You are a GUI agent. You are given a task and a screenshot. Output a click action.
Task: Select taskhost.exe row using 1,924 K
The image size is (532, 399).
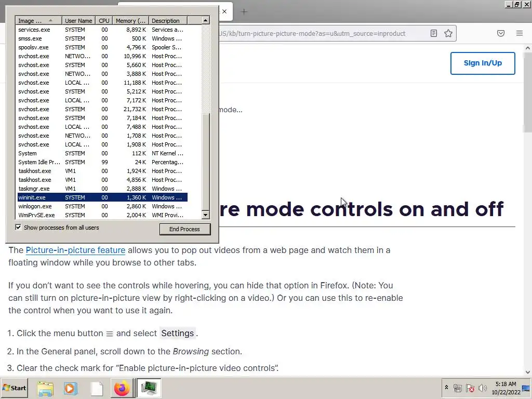102,171
